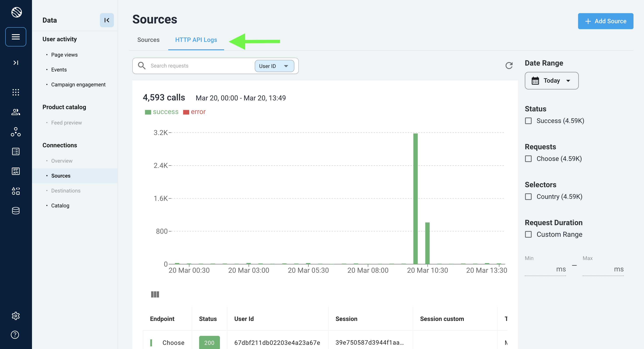
Task: Check the Country selector filter
Action: click(x=528, y=197)
